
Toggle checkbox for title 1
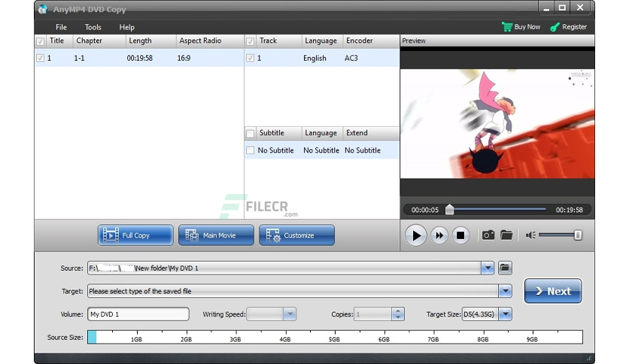point(40,58)
